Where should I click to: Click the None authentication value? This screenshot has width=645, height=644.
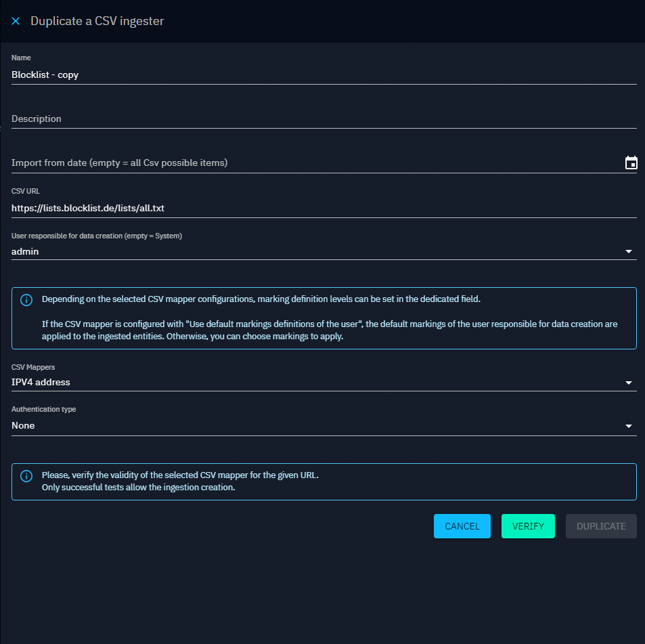pyautogui.click(x=23, y=425)
